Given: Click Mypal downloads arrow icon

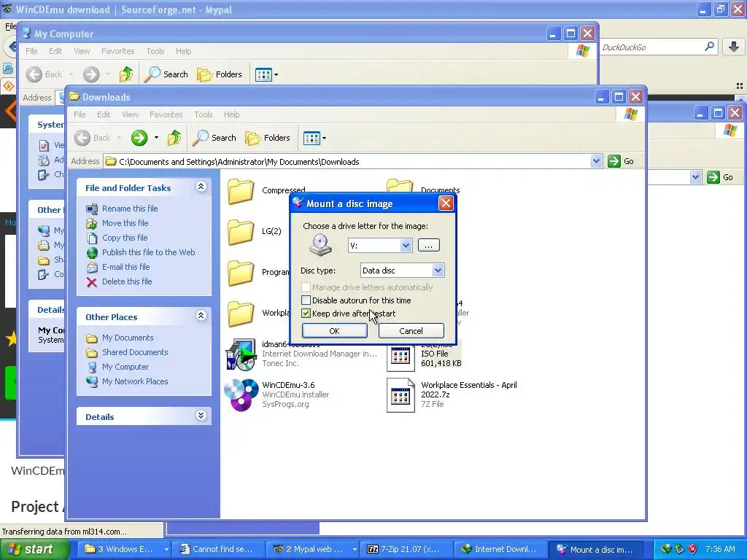Looking at the screenshot, I should click(x=734, y=47).
